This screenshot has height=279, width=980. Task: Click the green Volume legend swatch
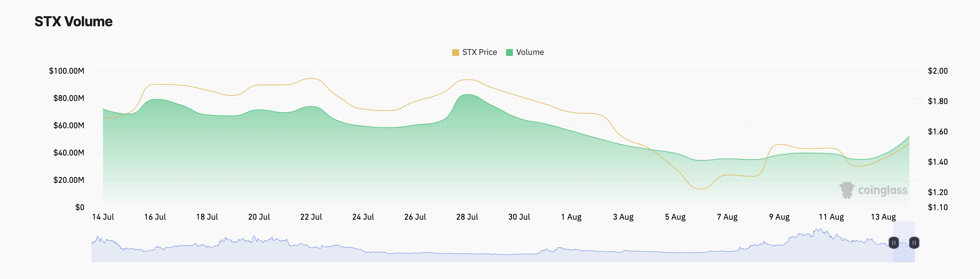pos(509,53)
